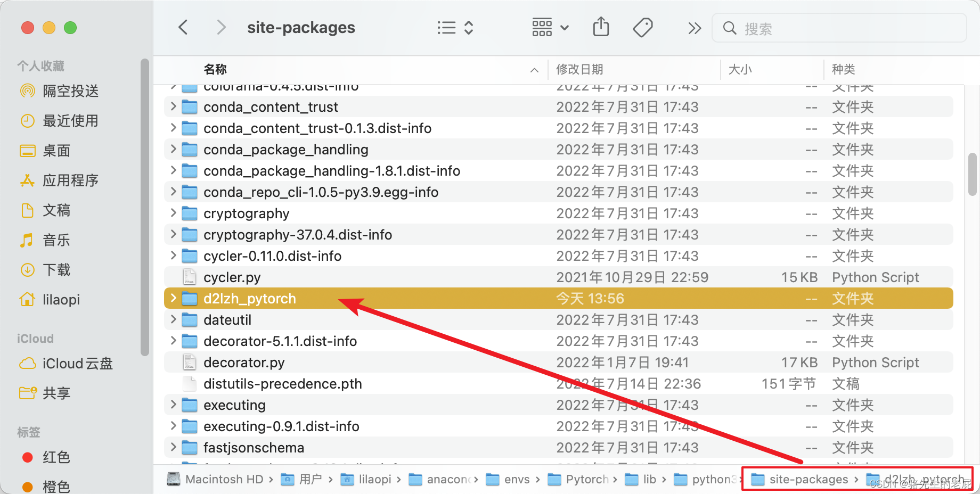Open 隔空投送 in sidebar
This screenshot has height=494, width=980.
[x=59, y=91]
